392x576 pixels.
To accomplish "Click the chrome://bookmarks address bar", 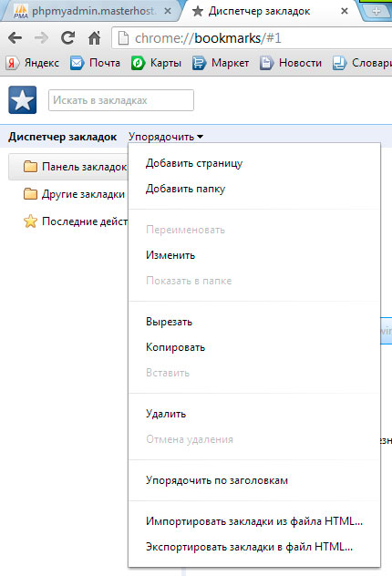I will pos(252,38).
